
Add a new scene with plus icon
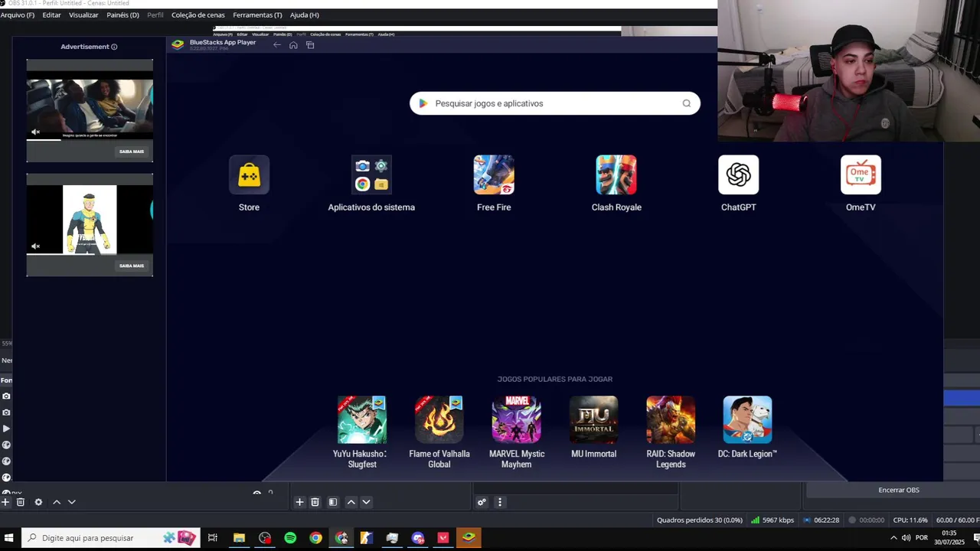click(x=5, y=502)
